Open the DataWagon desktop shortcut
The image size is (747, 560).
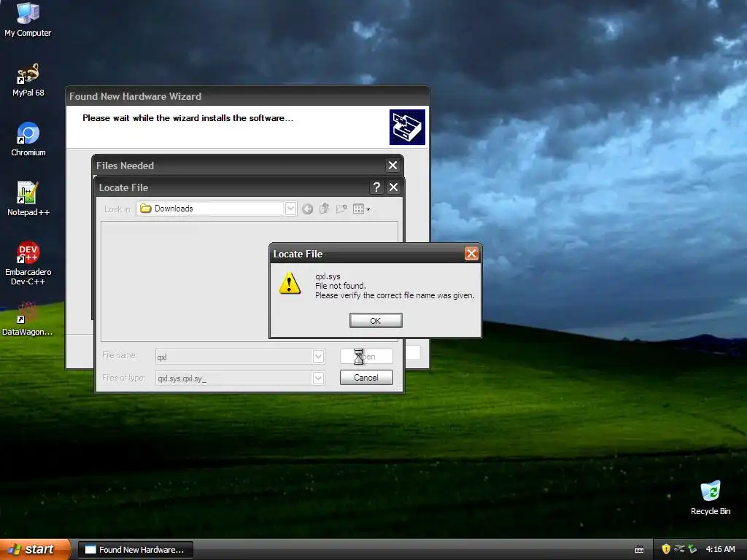28,319
